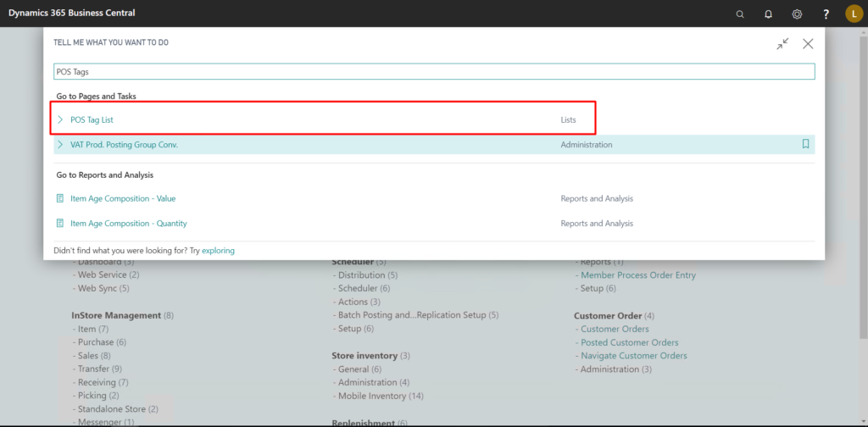The width and height of the screenshot is (868, 427).
Task: Expand Picking (2) entry
Action: click(98, 396)
